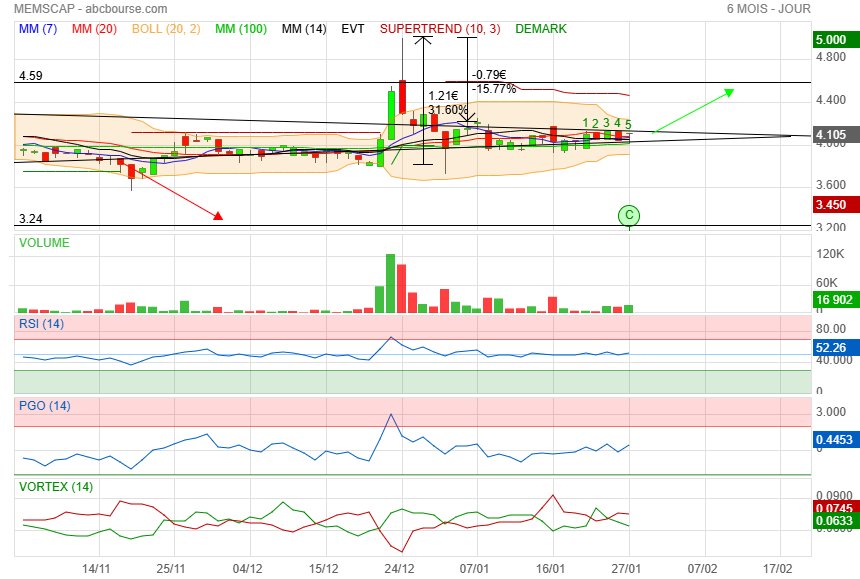Click the MM (7) indicator label
The image size is (860, 579).
(x=38, y=29)
